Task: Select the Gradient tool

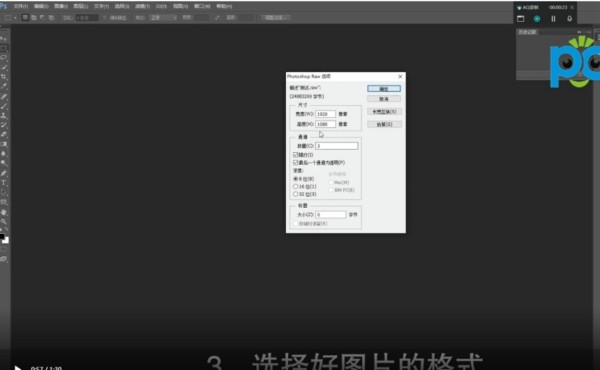Action: [4, 144]
